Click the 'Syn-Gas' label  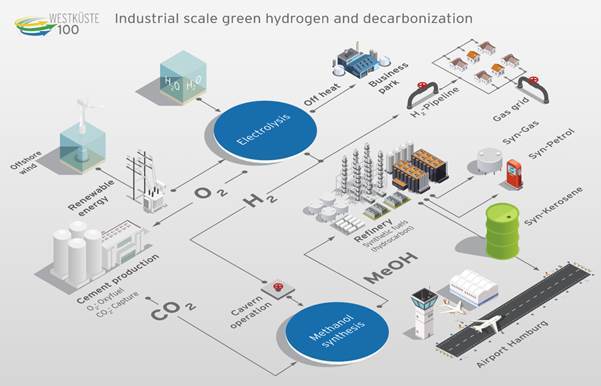521,132
